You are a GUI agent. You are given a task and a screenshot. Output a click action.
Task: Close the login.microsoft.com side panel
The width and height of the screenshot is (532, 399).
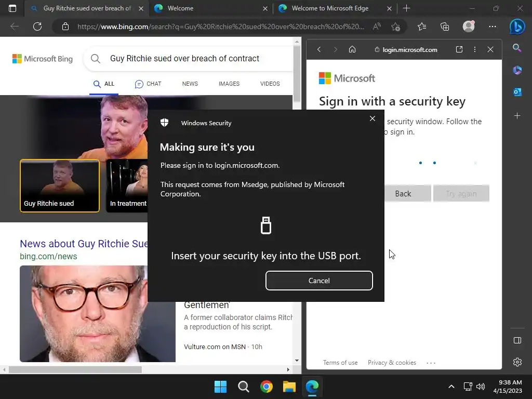(490, 49)
